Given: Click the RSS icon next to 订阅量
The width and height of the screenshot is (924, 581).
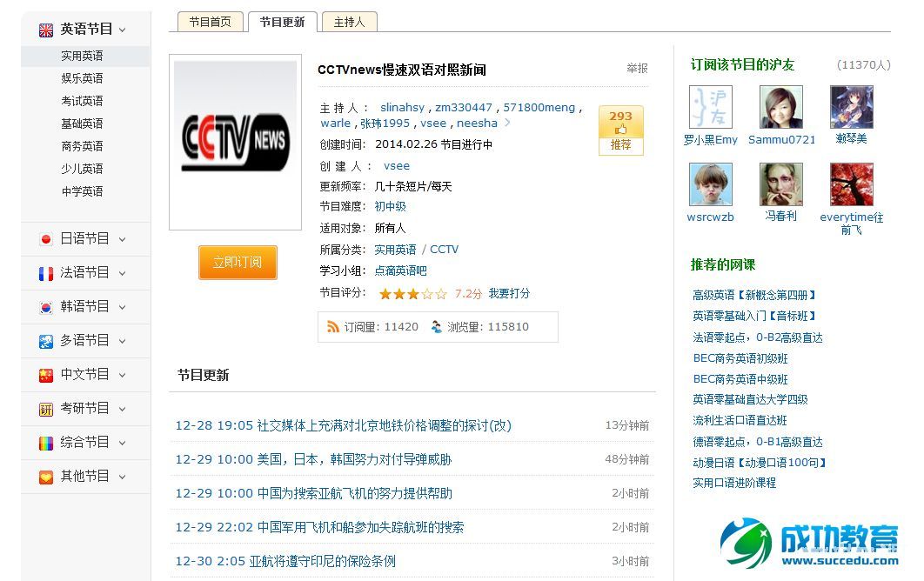Looking at the screenshot, I should coord(333,327).
